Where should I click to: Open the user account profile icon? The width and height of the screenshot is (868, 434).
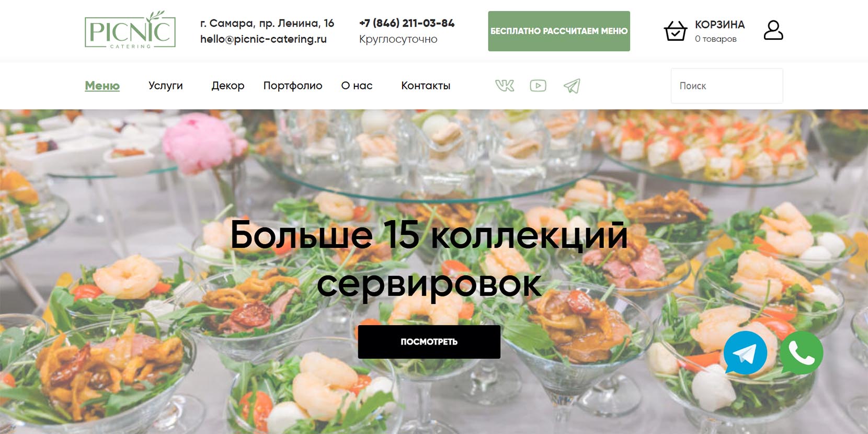click(773, 30)
